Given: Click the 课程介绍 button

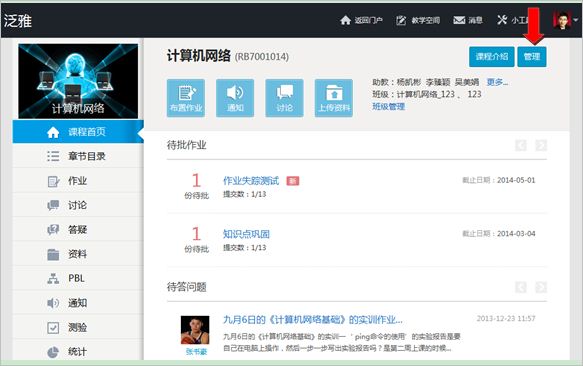Looking at the screenshot, I should (x=492, y=57).
